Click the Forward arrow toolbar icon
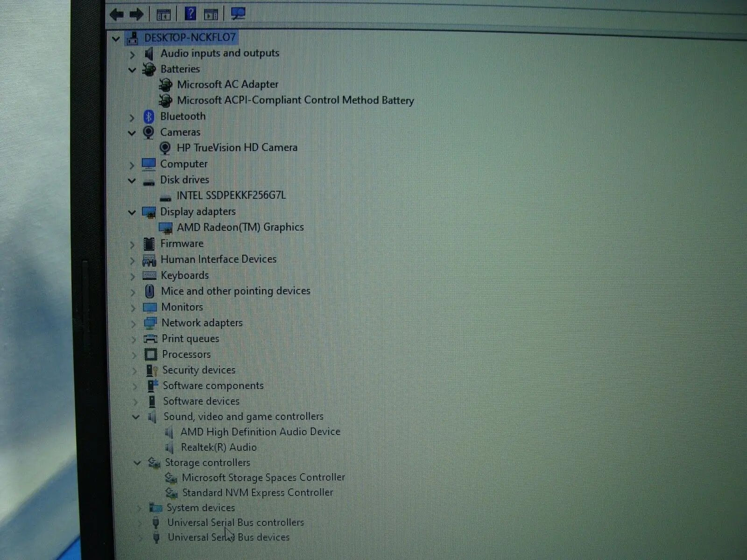The width and height of the screenshot is (747, 560). [136, 14]
